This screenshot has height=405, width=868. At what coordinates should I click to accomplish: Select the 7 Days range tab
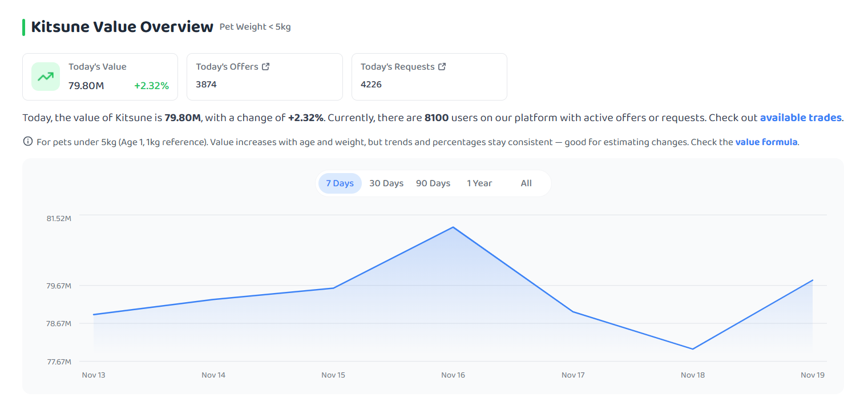point(340,183)
